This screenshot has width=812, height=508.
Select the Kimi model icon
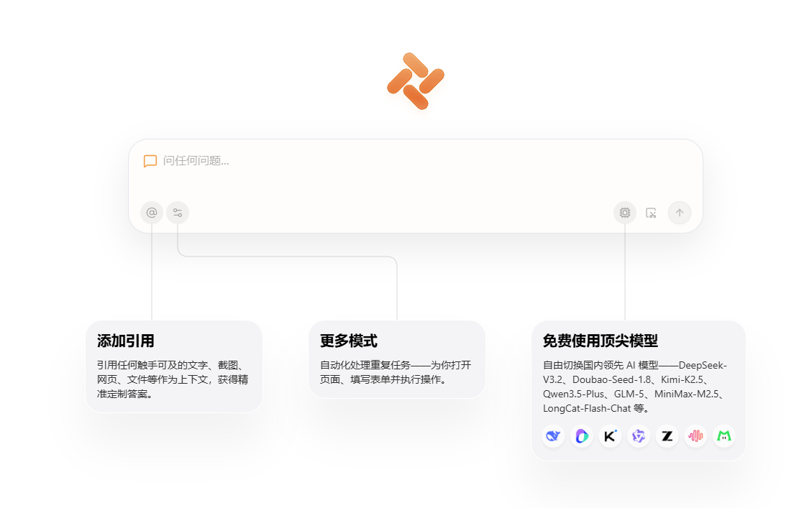[610, 436]
